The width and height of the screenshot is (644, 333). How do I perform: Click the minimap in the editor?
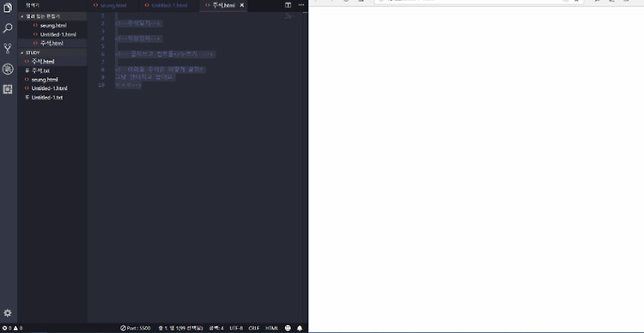tap(289, 16)
